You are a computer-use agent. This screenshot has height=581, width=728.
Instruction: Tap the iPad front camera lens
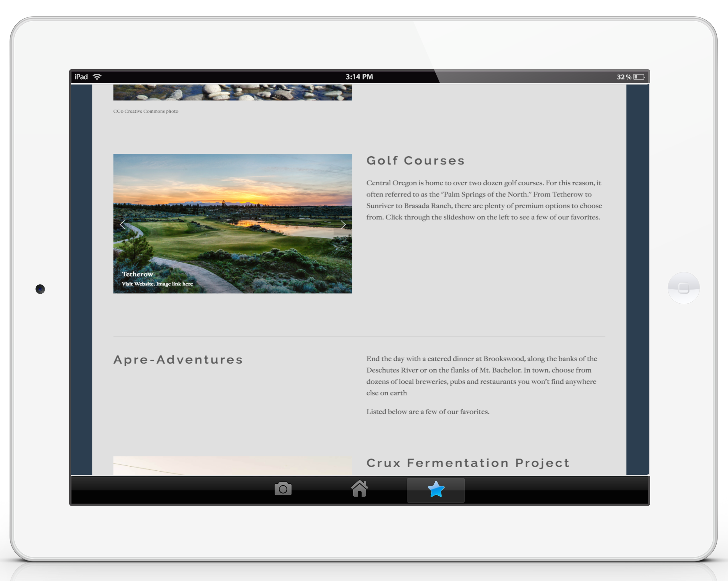tap(40, 289)
